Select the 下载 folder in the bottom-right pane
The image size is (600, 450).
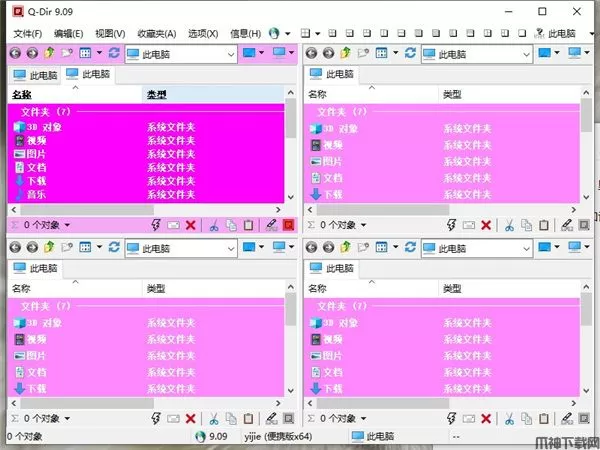(x=326, y=389)
